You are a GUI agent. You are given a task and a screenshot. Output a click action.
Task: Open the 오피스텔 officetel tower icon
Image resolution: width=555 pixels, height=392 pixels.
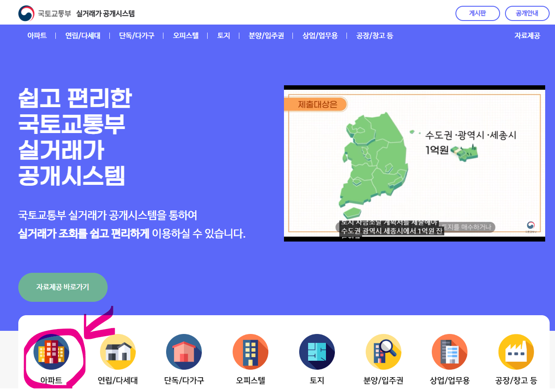pyautogui.click(x=250, y=352)
